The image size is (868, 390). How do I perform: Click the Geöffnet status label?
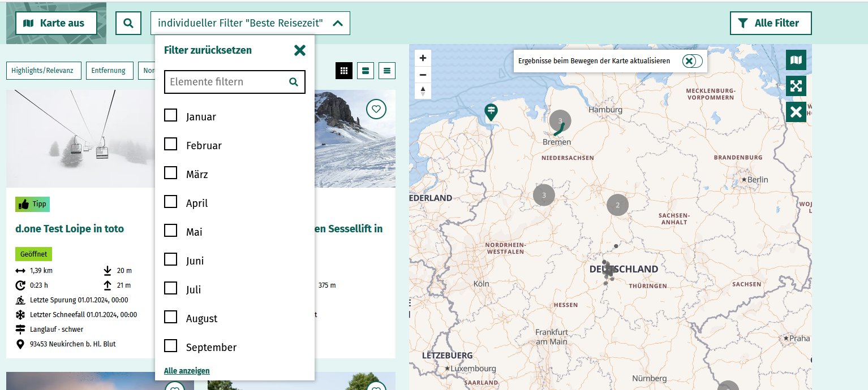34,254
